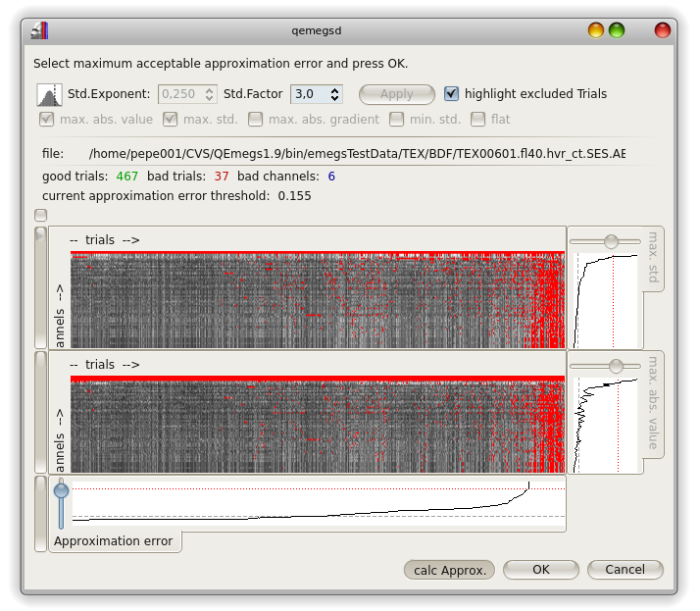Click the approximation error vertical slider handle
Viewport: 700px width, 611px height.
pos(62,490)
